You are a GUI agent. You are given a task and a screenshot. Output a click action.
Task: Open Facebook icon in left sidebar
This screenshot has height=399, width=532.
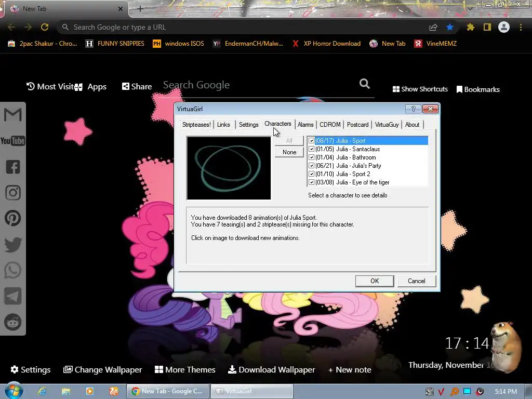tap(13, 167)
